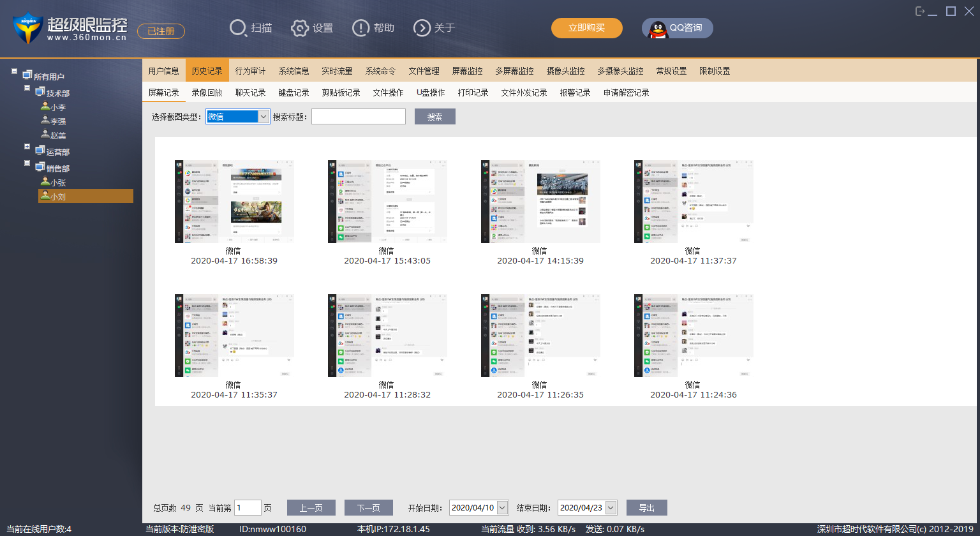Select user 赵美 under 技术部
980x536 pixels.
click(57, 135)
